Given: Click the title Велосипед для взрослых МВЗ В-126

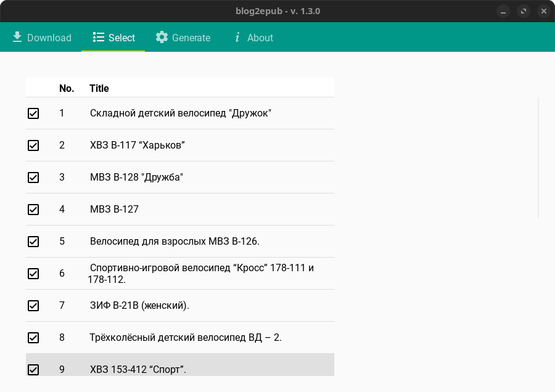Looking at the screenshot, I should (x=175, y=242).
